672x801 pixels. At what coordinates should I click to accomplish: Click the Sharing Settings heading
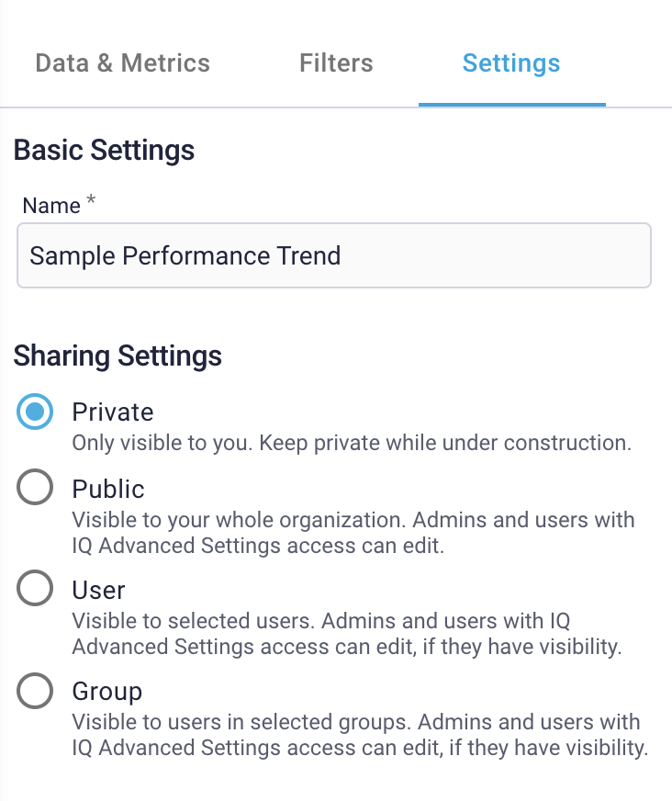click(118, 355)
